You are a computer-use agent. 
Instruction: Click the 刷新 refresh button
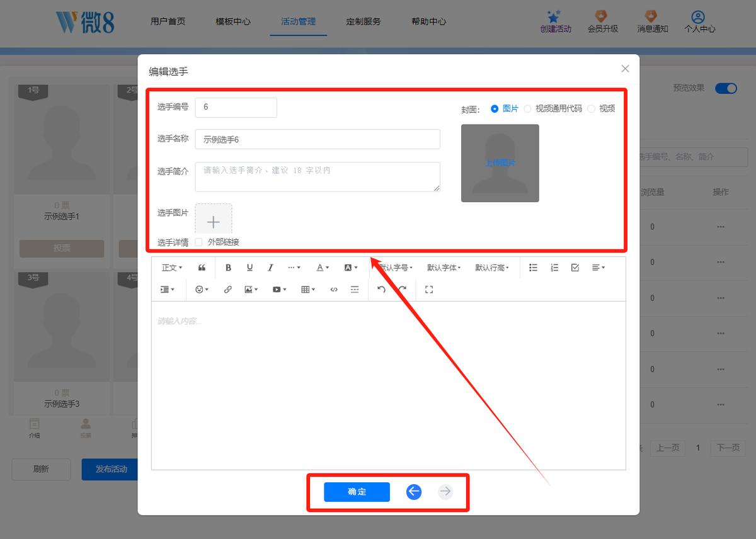coord(41,469)
